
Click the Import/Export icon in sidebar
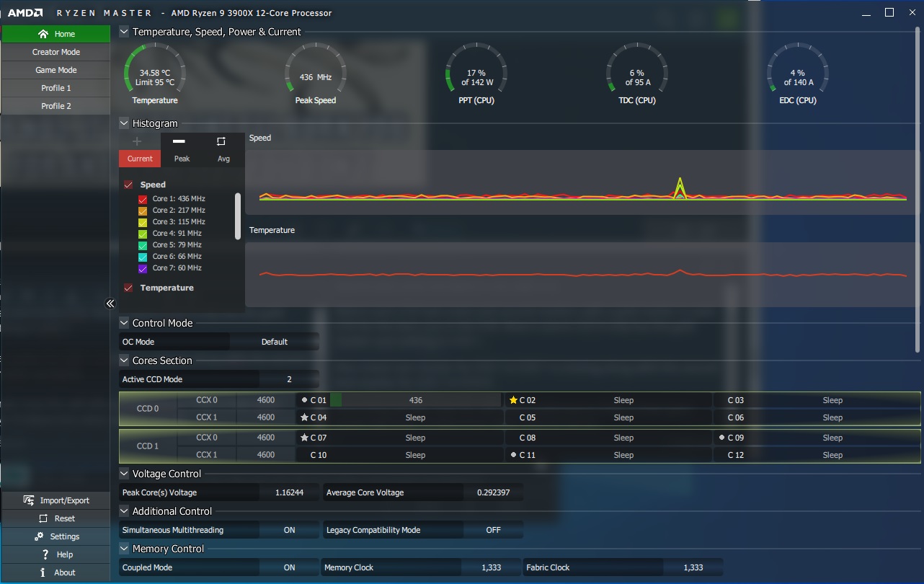(x=29, y=500)
